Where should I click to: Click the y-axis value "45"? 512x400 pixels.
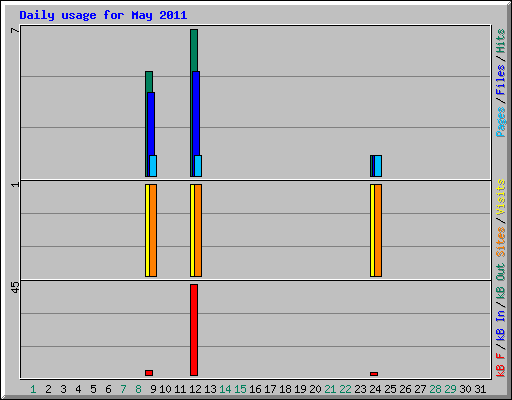[x=15, y=288]
